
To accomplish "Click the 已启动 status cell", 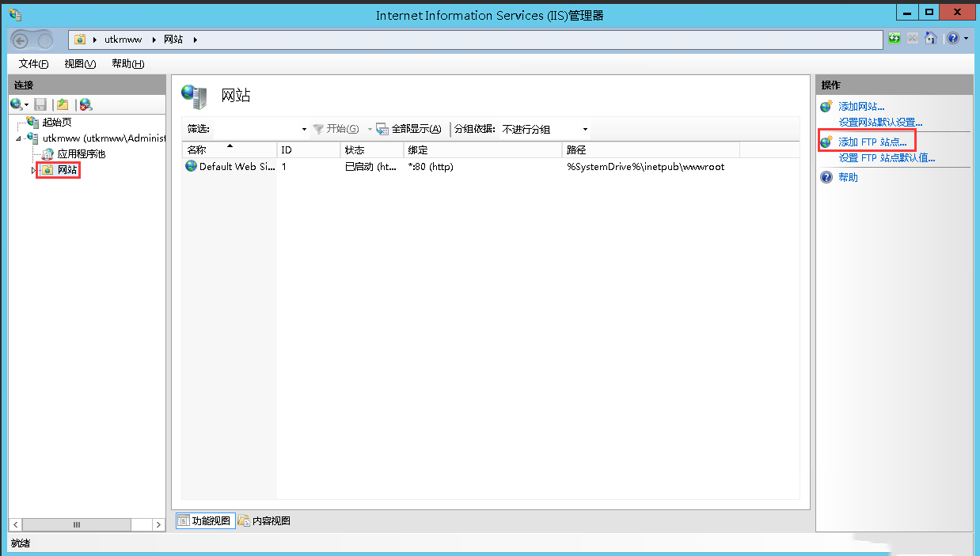I will (371, 167).
